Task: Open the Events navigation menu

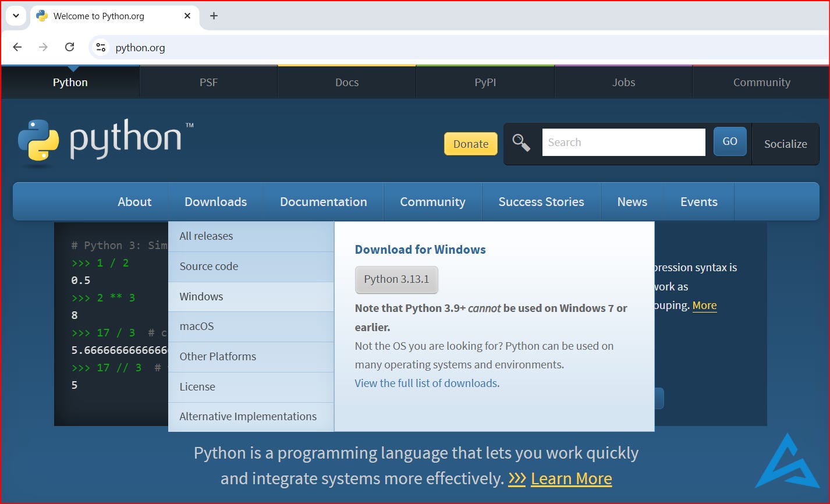Action: click(x=699, y=202)
